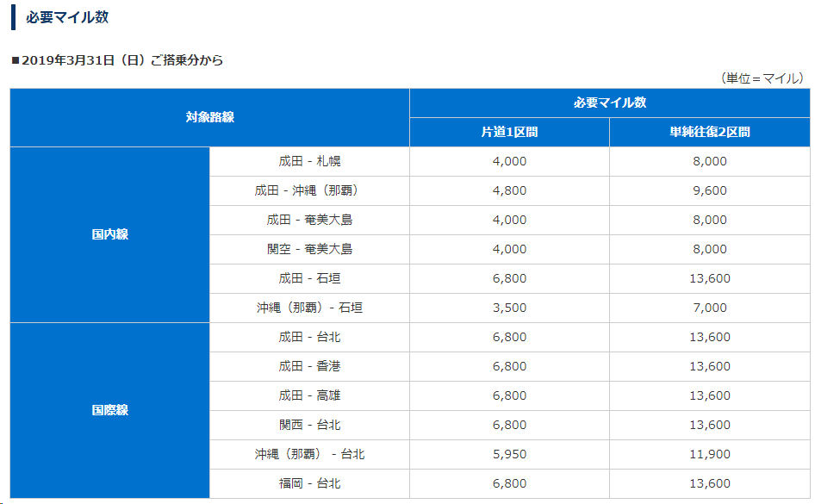Select the 成田 - 石垣 route cell
The image size is (815, 504).
click(x=310, y=278)
